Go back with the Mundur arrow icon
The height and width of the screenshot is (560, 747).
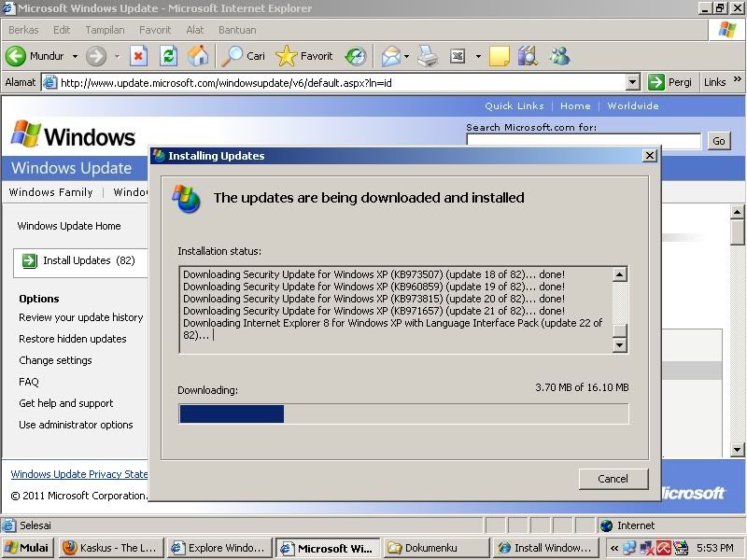pyautogui.click(x=16, y=56)
